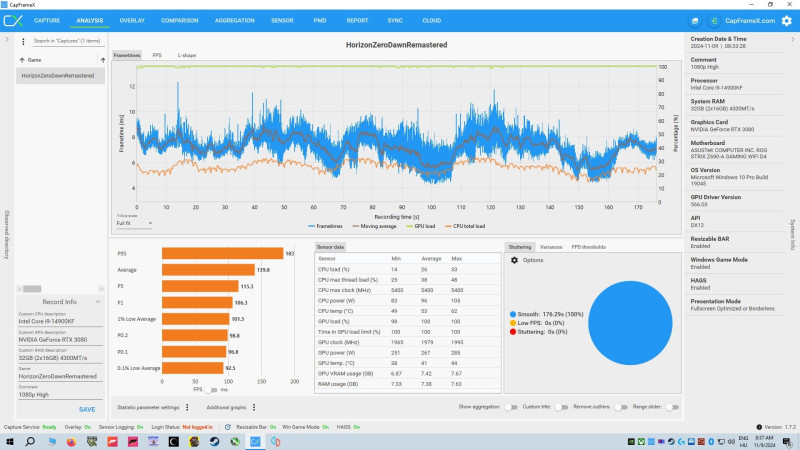Image resolution: width=800 pixels, height=450 pixels.
Task: Click the login icon beside CapFrameX.com
Action: pos(714,21)
